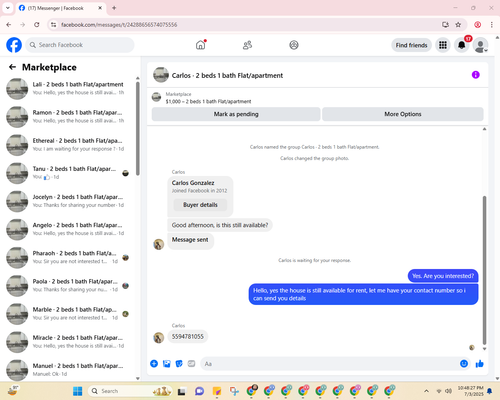This screenshot has height=400, width=500.
Task: Open notifications bell with 17 badge
Action: (462, 45)
